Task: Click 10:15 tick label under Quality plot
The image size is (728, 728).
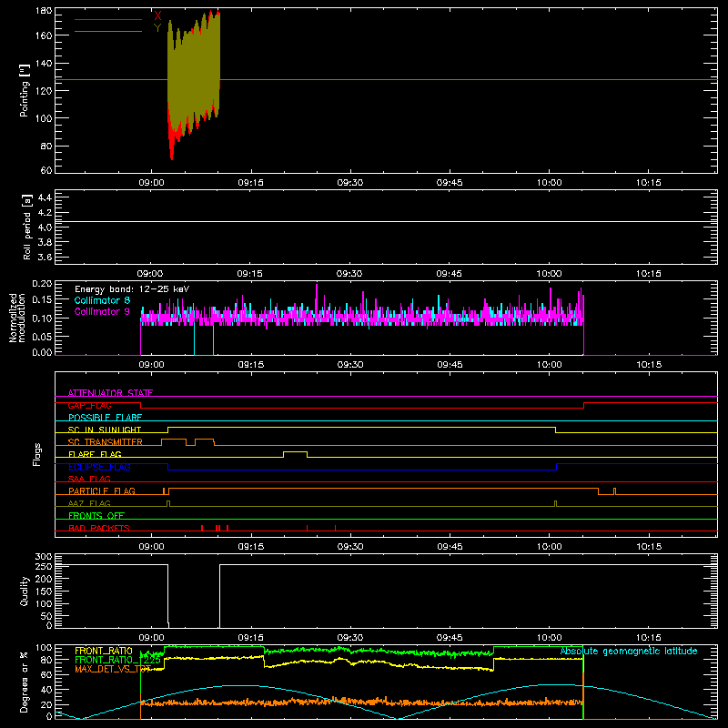Action: [x=649, y=638]
